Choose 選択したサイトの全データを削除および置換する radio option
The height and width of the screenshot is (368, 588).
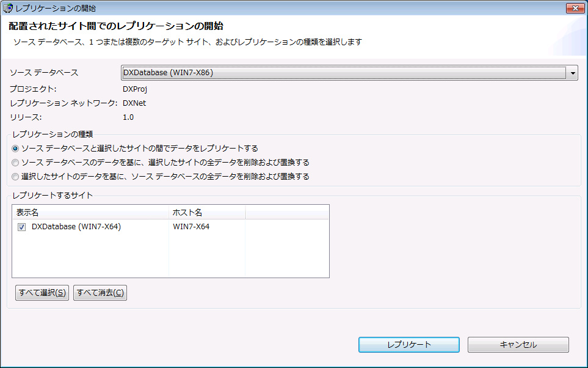pyautogui.click(x=15, y=163)
